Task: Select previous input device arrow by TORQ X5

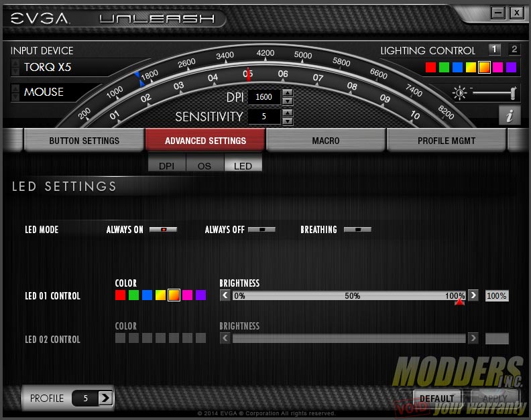Action: click(15, 63)
